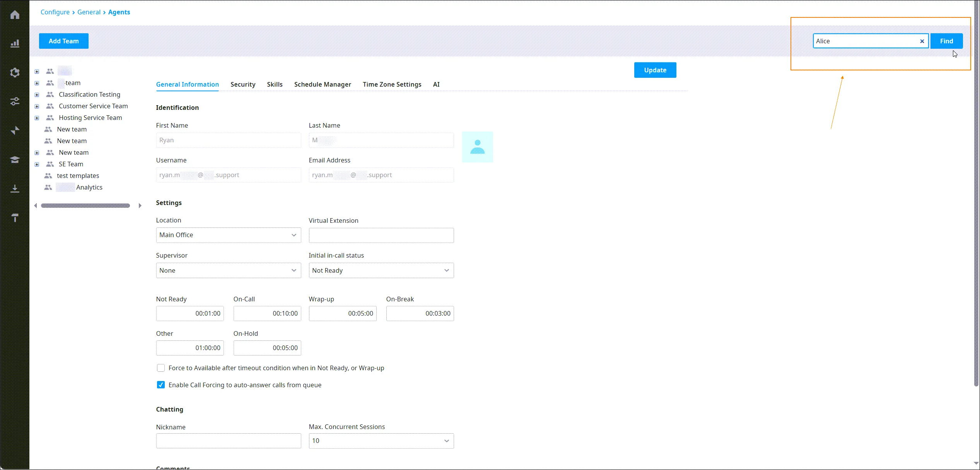Switch to the Schedule Manager tab
Viewport: 980px width, 470px height.
pos(323,84)
